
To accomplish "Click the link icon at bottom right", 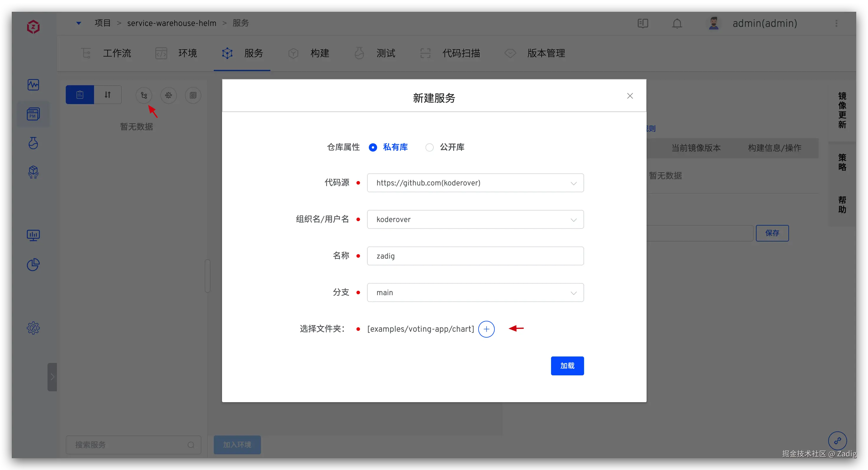I will click(837, 440).
